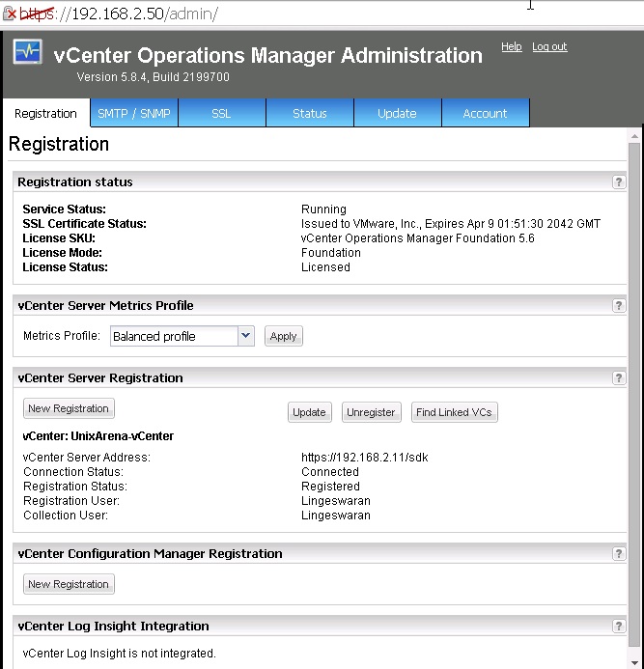Open help for vCenter Server Registration section
The width and height of the screenshot is (644, 669).
coord(618,378)
